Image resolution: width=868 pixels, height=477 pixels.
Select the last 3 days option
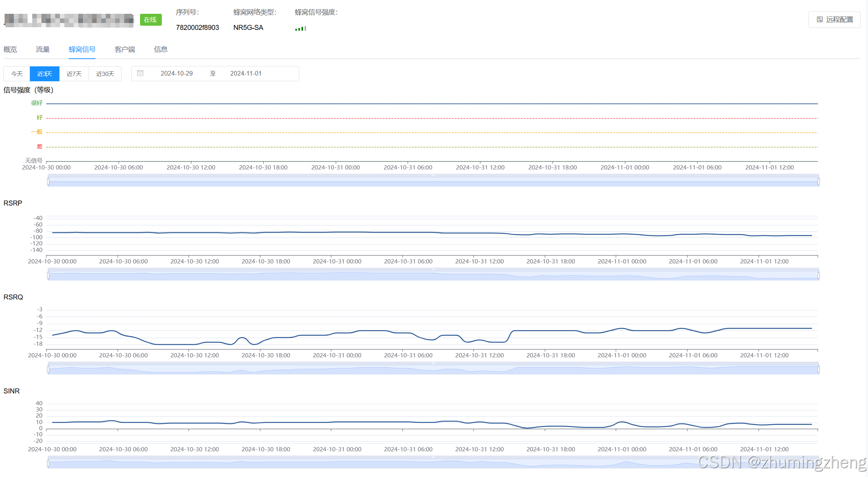point(44,74)
